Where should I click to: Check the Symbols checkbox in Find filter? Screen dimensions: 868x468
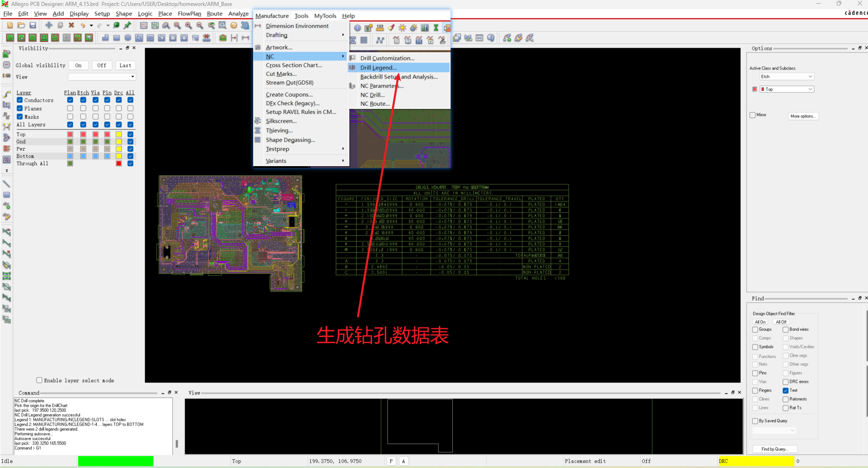[755, 347]
